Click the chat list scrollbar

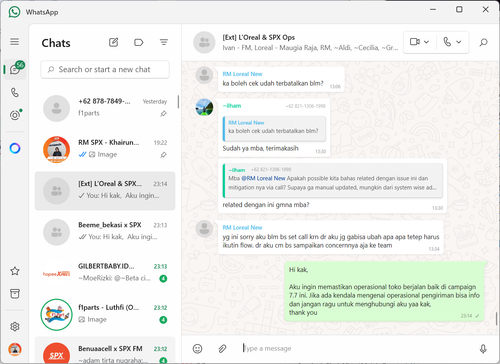click(x=178, y=102)
